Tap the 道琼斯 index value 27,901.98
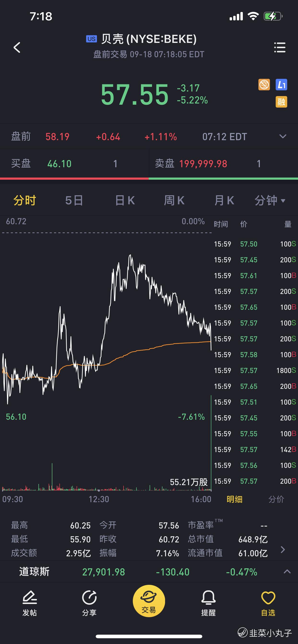 (104, 572)
